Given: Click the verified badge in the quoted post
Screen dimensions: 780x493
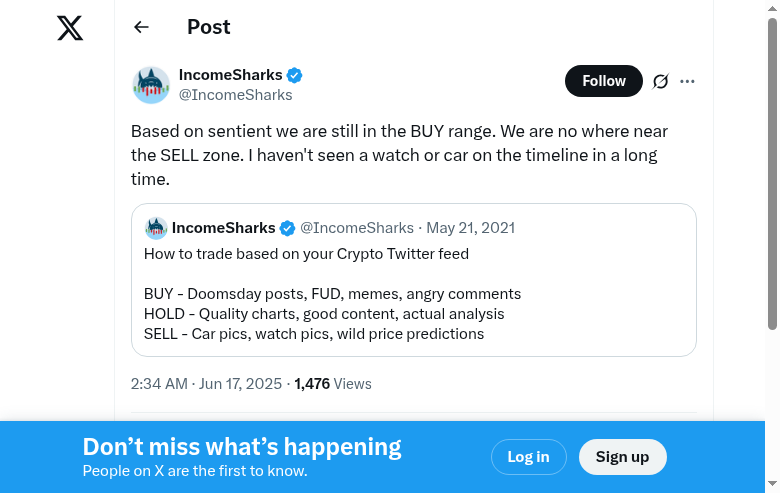Looking at the screenshot, I should 287,228.
